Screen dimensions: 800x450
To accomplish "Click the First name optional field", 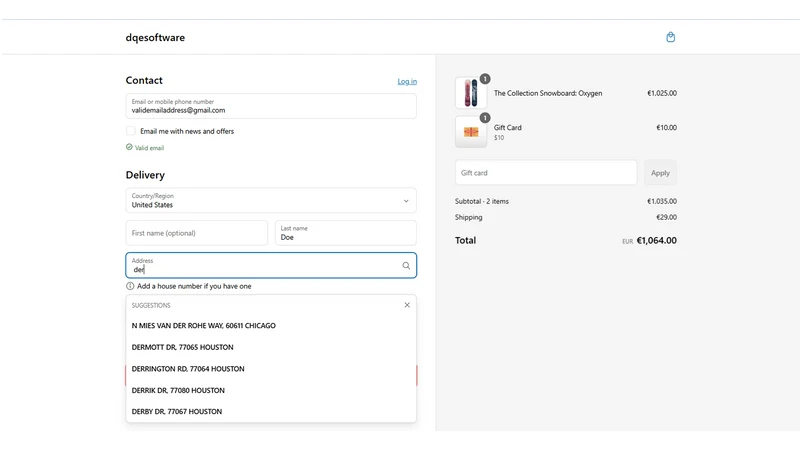I will pos(196,233).
